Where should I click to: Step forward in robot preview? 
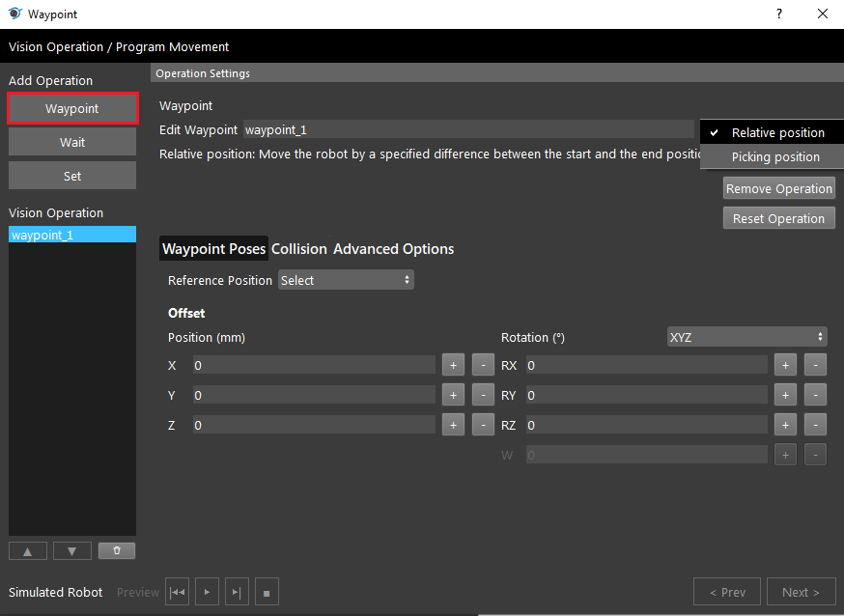point(237,592)
